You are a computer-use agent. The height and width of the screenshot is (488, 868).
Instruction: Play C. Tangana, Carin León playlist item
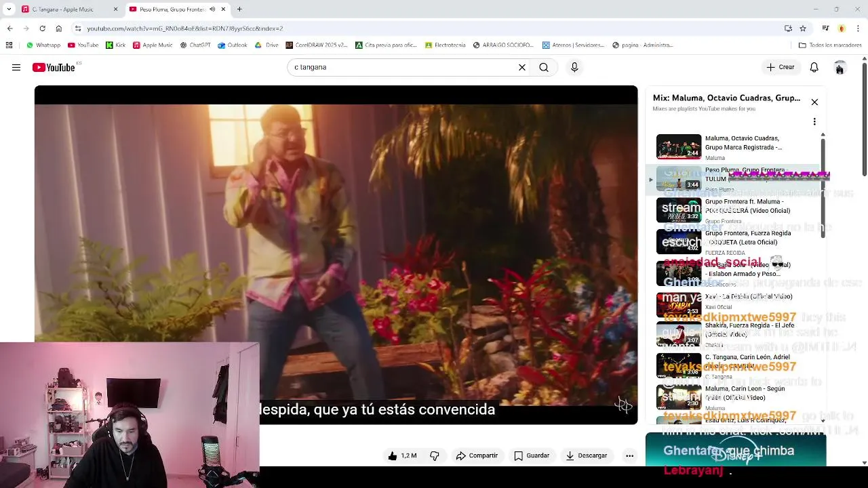click(x=734, y=366)
